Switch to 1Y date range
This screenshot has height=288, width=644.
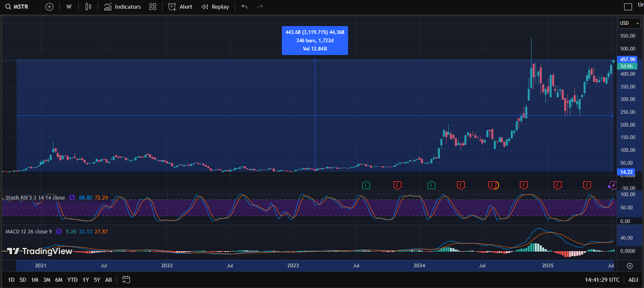[86, 280]
